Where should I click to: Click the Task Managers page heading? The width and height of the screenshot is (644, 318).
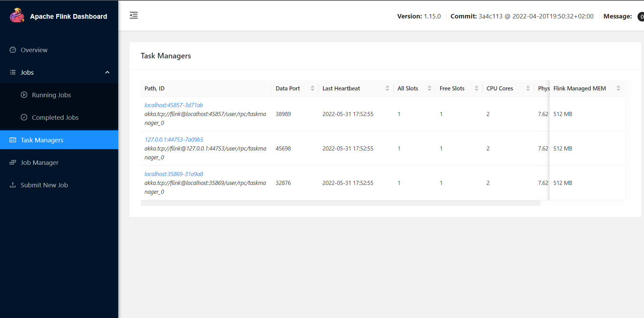tap(166, 56)
